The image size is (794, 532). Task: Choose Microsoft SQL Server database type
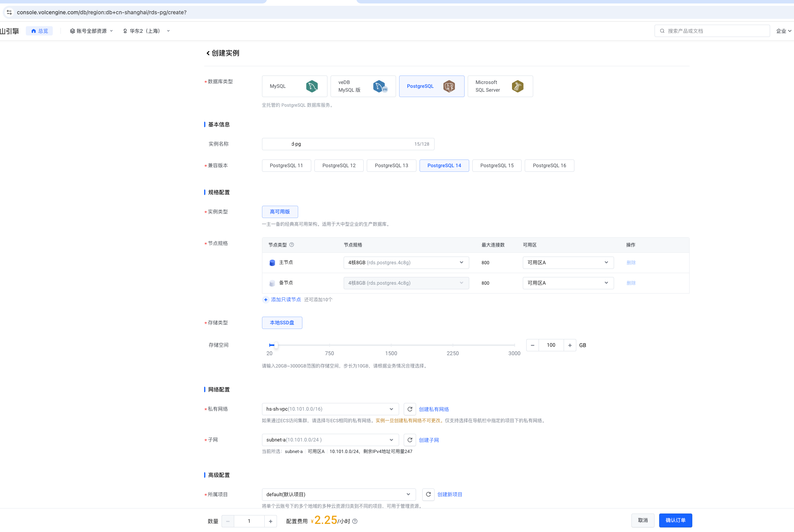pyautogui.click(x=500, y=86)
